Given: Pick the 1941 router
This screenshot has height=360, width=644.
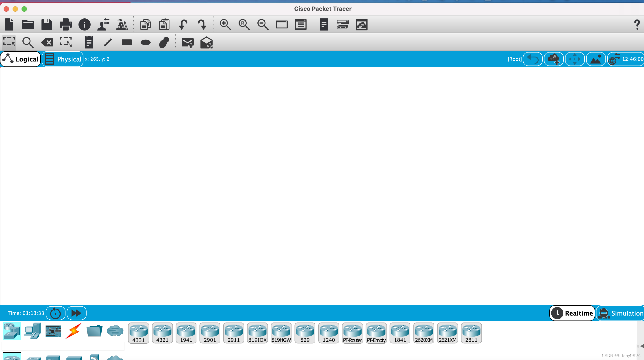Looking at the screenshot, I should point(186,333).
